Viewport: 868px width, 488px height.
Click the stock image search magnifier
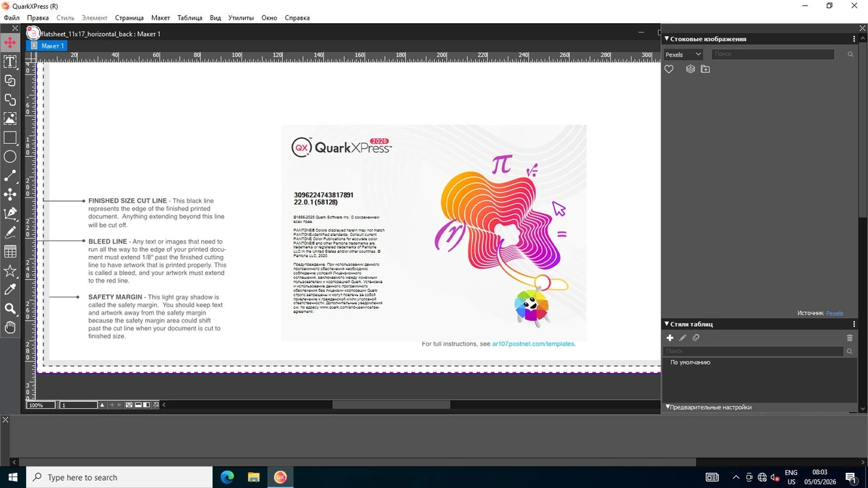coord(850,54)
